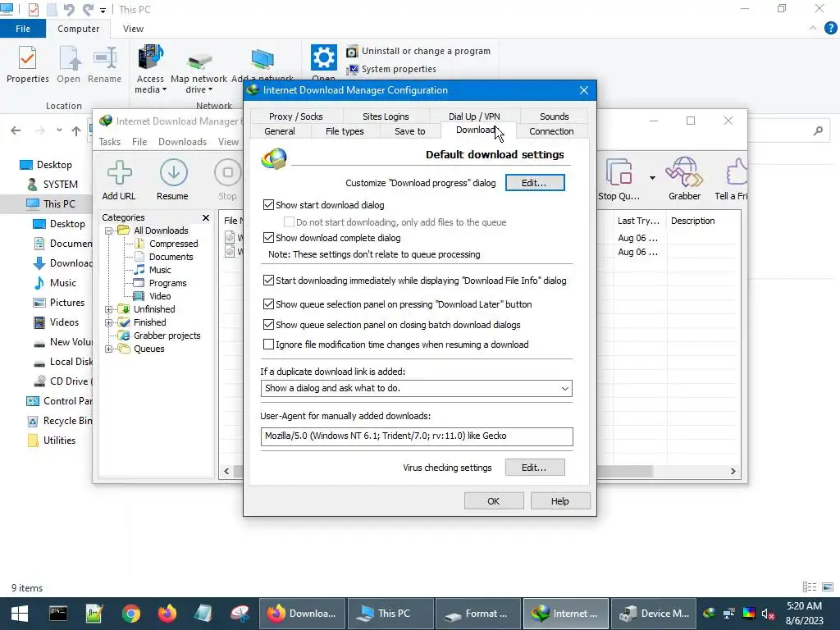This screenshot has width=840, height=630.
Task: Toggle Show download complete dialog checkbox
Action: coord(268,237)
